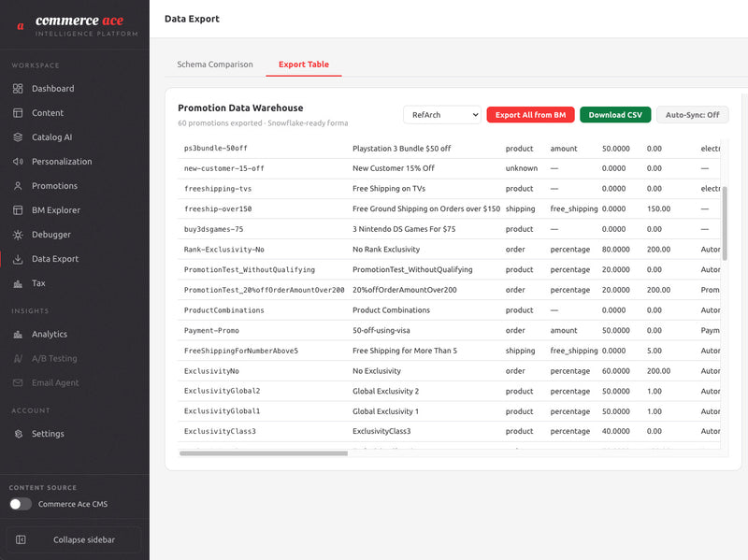748x560 pixels.
Task: Click the Commerce Ace logo
Action: [77, 25]
